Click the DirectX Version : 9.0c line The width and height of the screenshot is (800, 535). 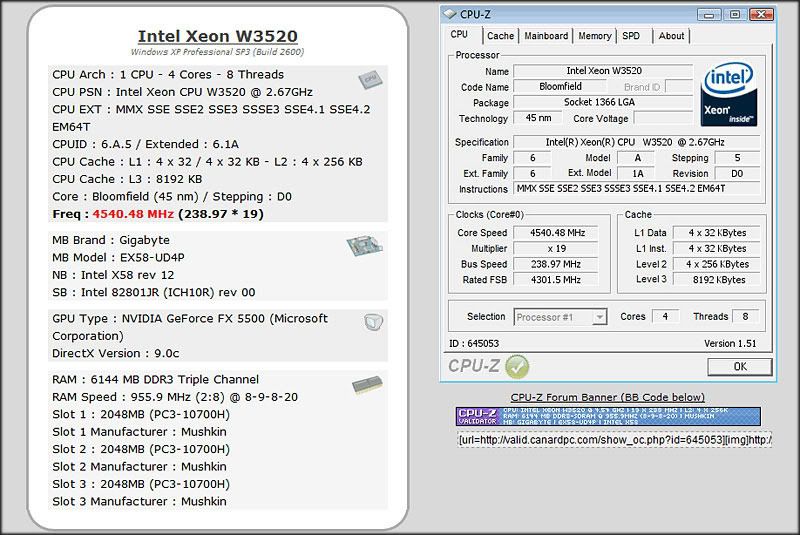tap(116, 353)
